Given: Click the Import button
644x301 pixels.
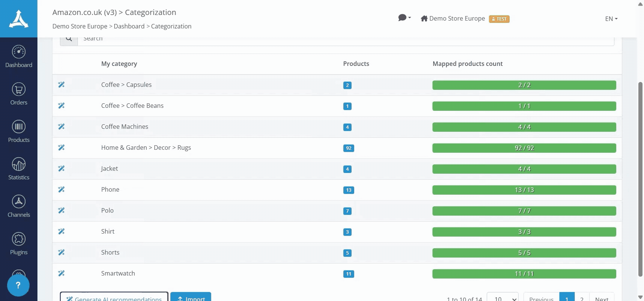Looking at the screenshot, I should 191,298.
